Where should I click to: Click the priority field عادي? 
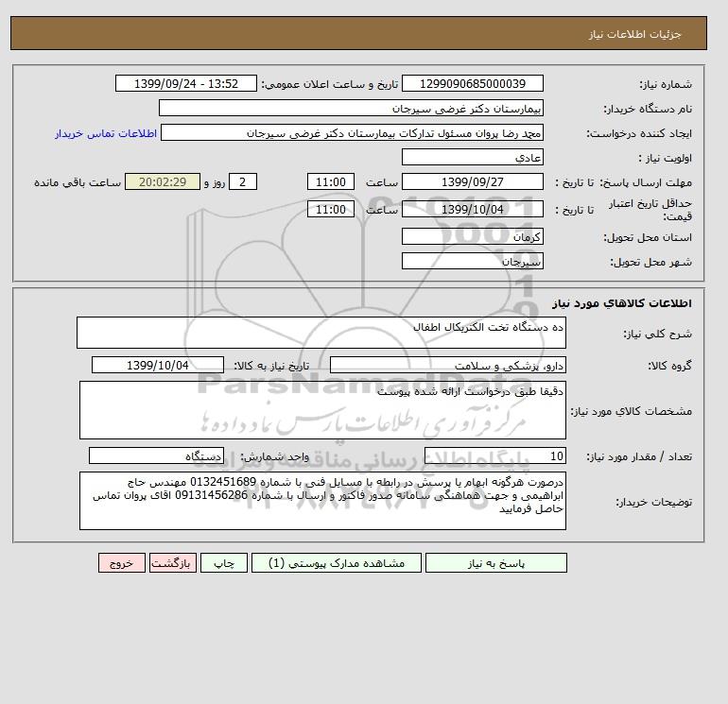click(472, 157)
